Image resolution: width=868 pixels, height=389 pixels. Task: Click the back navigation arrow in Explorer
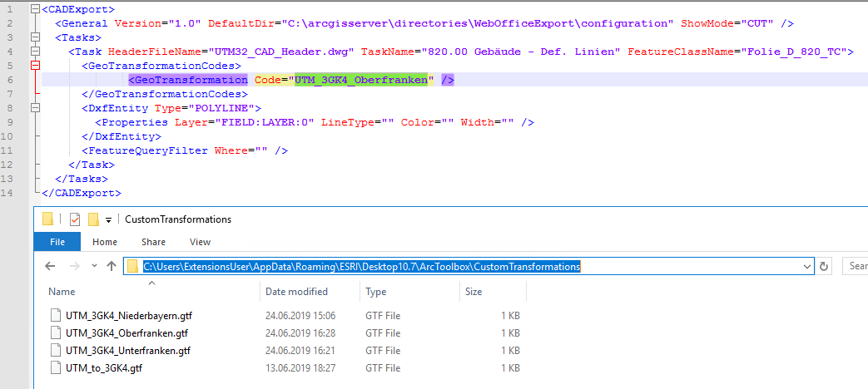[x=51, y=267]
